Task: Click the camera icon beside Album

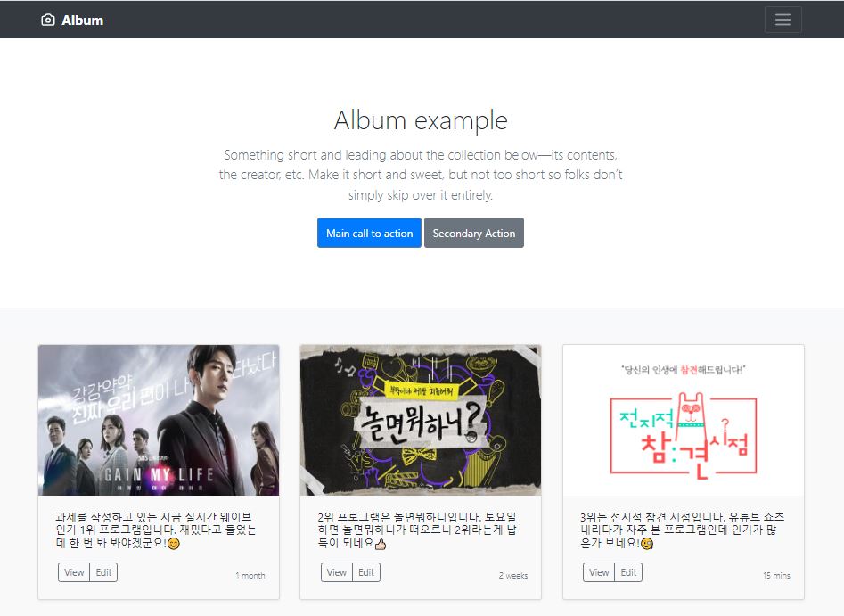Action: click(x=48, y=20)
